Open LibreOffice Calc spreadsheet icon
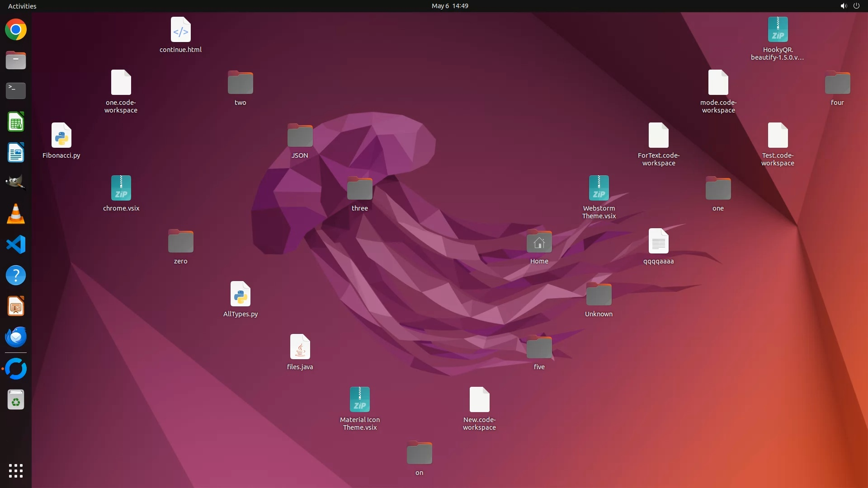Image resolution: width=868 pixels, height=488 pixels. coord(16,122)
